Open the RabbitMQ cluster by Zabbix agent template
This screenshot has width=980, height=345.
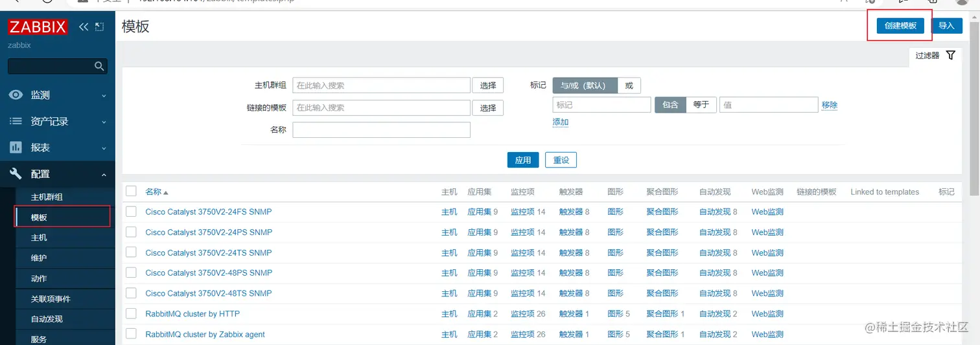(x=205, y=335)
